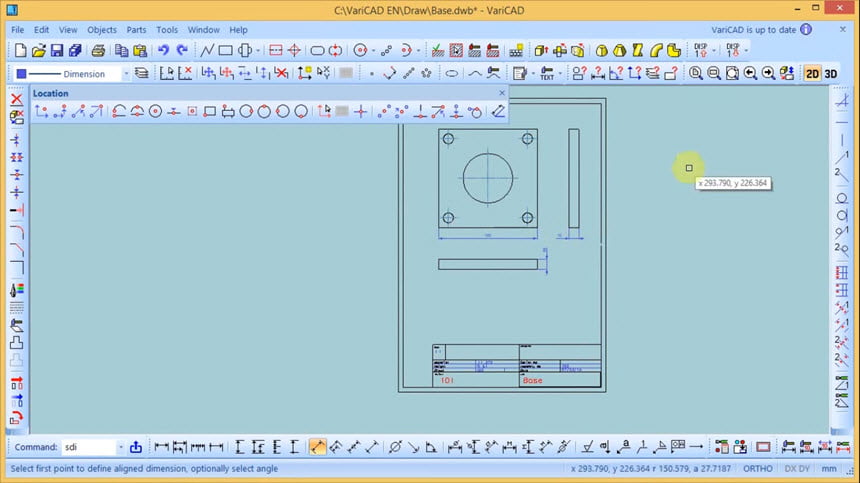The height and width of the screenshot is (483, 860).
Task: Click inside the Command input field
Action: 88,447
